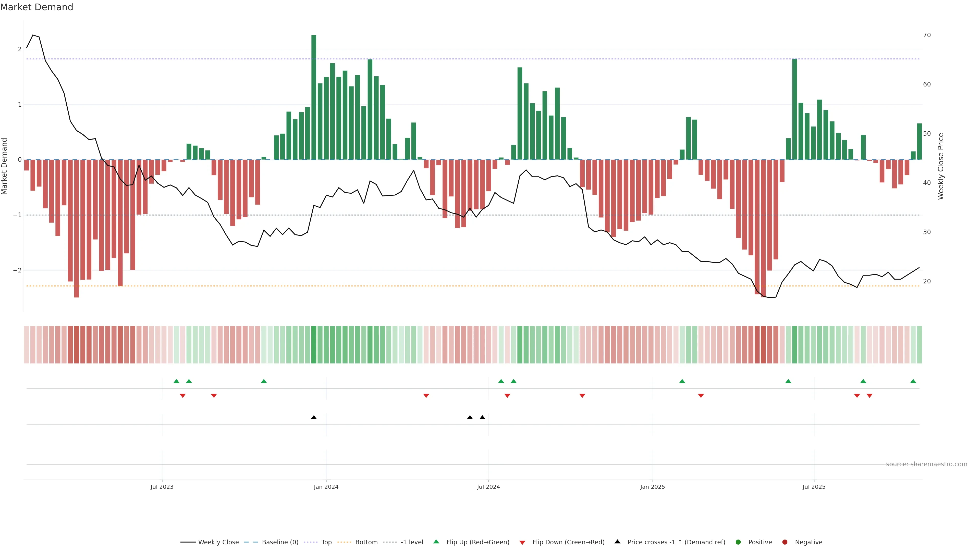
Task: Click the rightmost green Flip Up marker
Action: [913, 381]
